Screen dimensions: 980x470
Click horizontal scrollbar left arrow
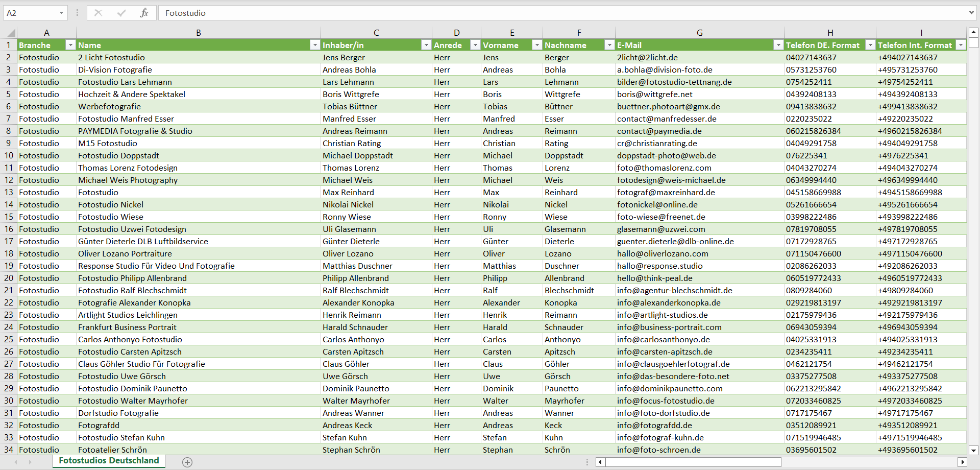pos(600,462)
